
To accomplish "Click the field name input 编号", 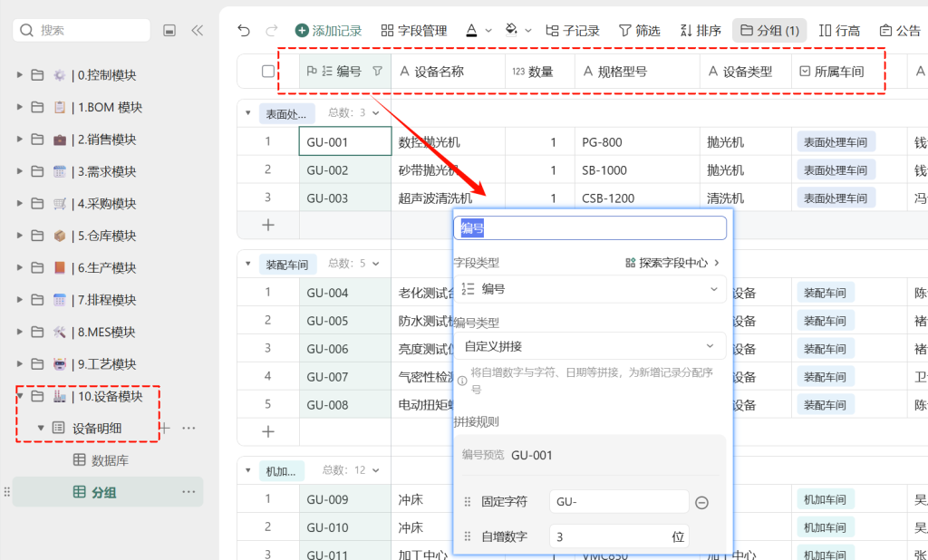I will click(590, 228).
